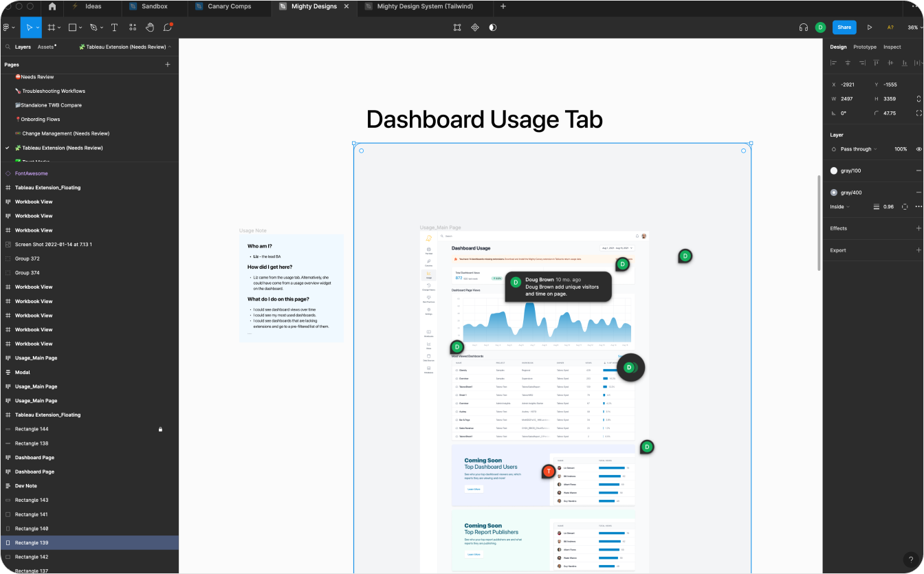Add an effect with Effects plus
This screenshot has width=924, height=574.
(918, 228)
